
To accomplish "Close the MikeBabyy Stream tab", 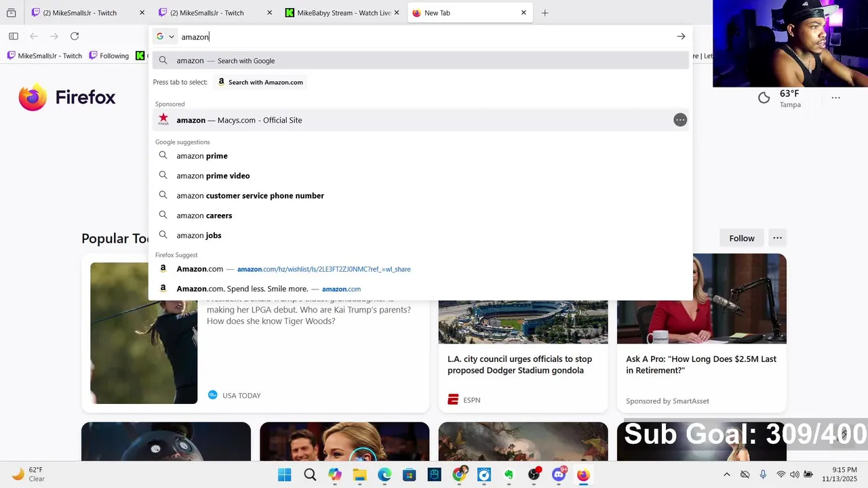I will [397, 13].
